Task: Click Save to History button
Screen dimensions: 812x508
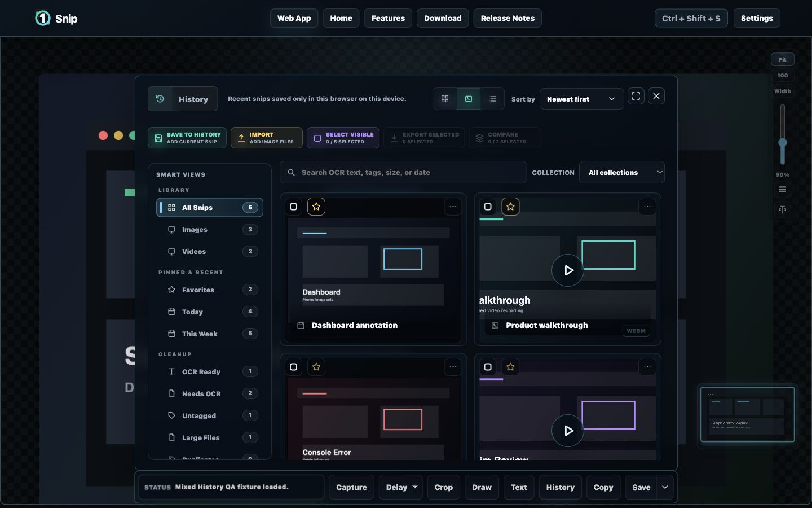Action: click(x=187, y=138)
